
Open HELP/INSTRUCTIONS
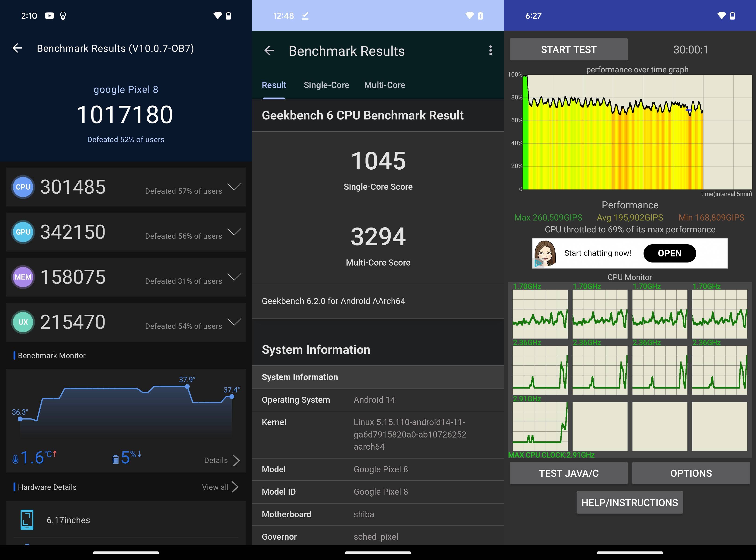(x=630, y=502)
